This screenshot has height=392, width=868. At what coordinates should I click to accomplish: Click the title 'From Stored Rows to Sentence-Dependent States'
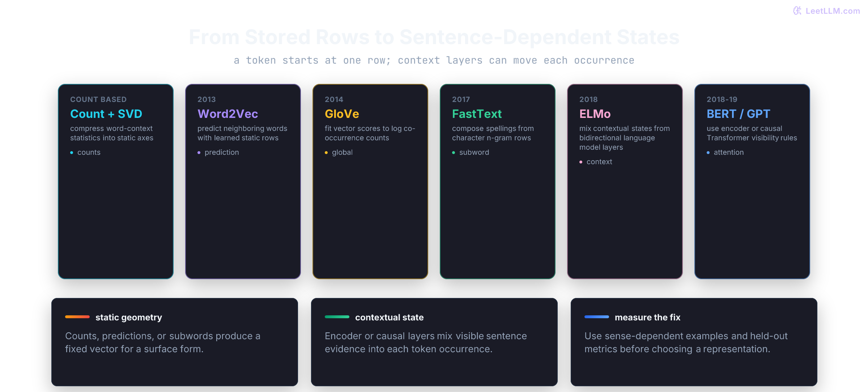coord(434,37)
